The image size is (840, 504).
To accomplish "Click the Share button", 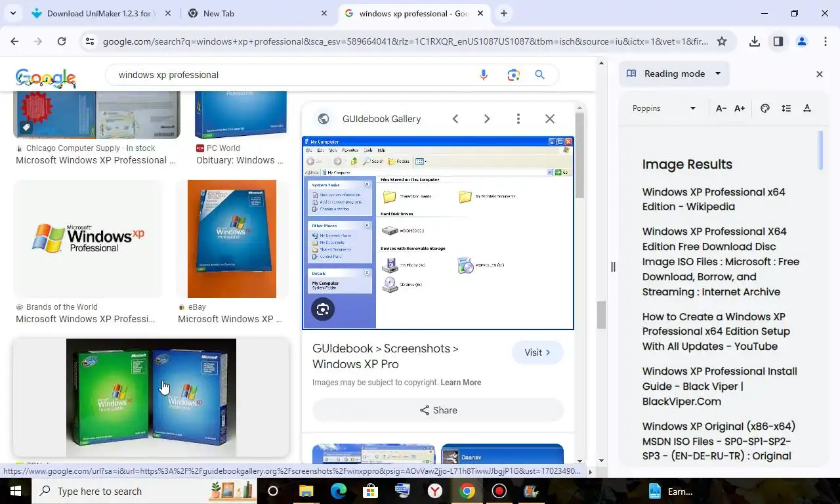I will (x=438, y=410).
